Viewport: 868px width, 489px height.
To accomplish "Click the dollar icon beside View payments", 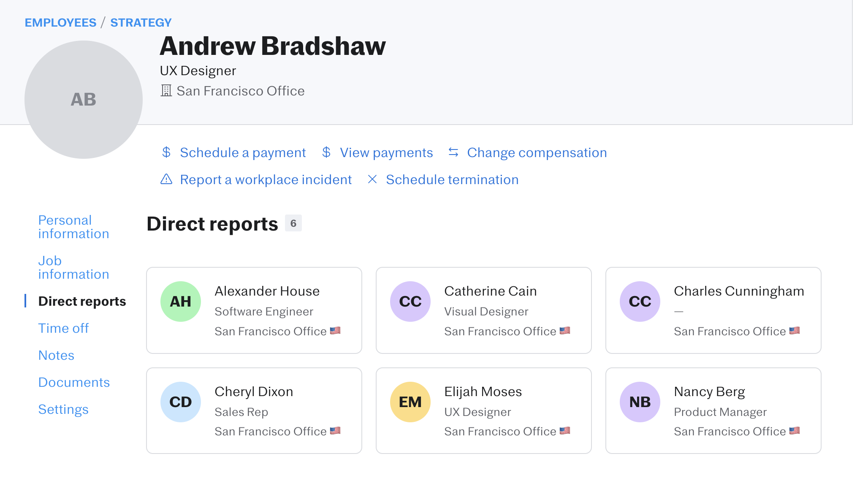I will tap(326, 152).
